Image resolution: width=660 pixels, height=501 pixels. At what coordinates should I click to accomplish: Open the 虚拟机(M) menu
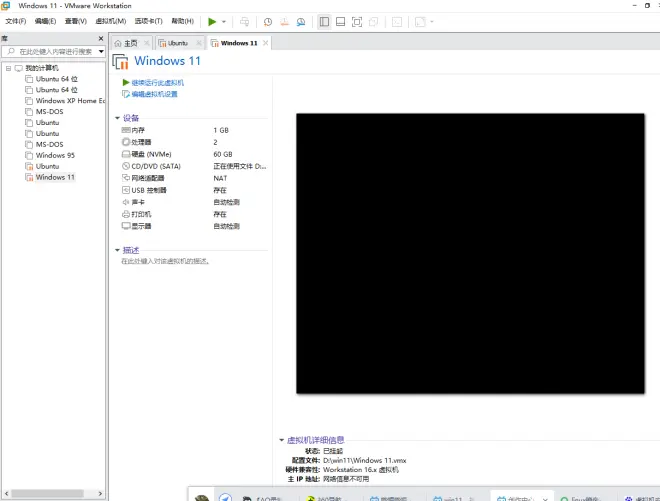pyautogui.click(x=111, y=21)
